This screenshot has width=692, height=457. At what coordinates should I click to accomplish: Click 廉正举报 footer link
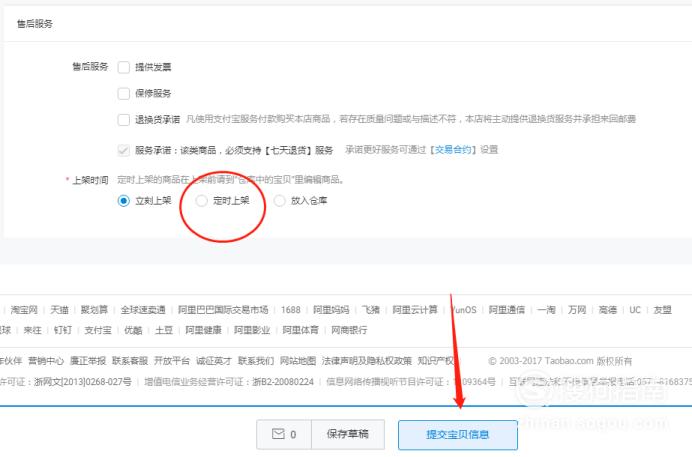[88, 361]
